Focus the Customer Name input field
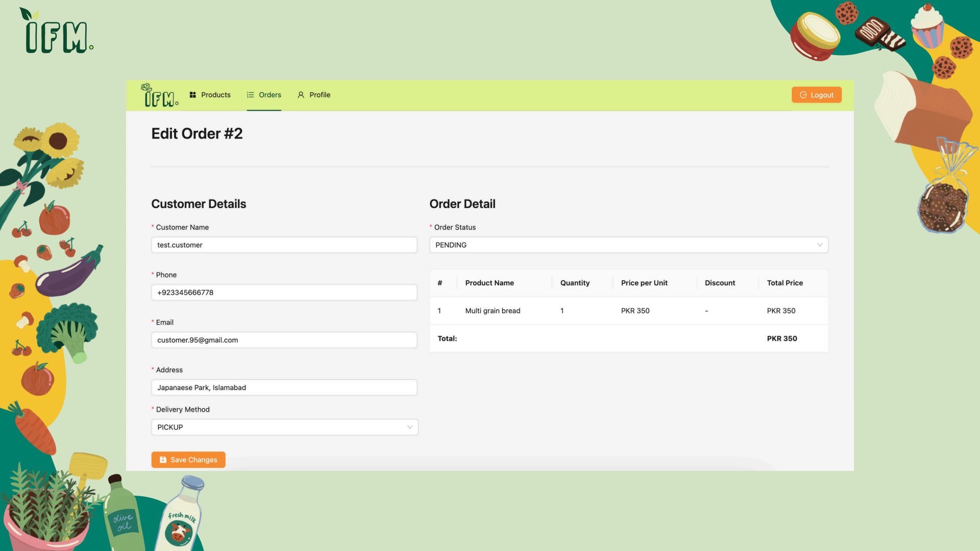This screenshot has width=980, height=551. 284,245
